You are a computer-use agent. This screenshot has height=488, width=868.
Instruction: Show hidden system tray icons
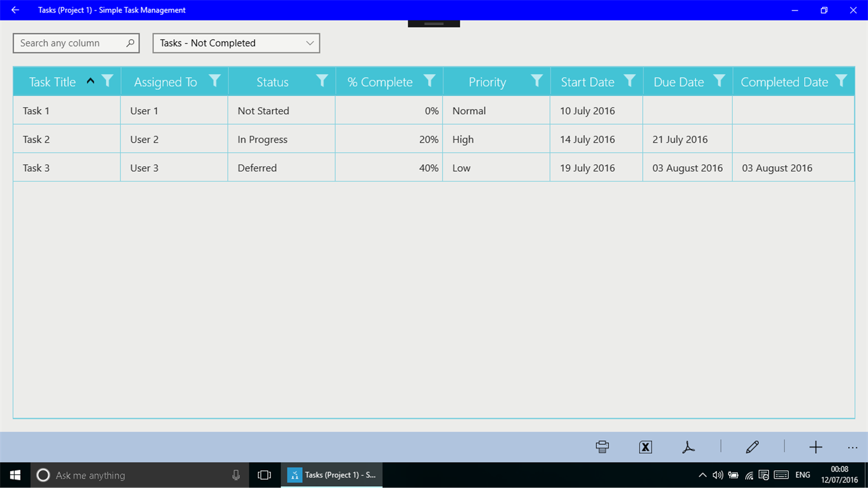pyautogui.click(x=702, y=474)
